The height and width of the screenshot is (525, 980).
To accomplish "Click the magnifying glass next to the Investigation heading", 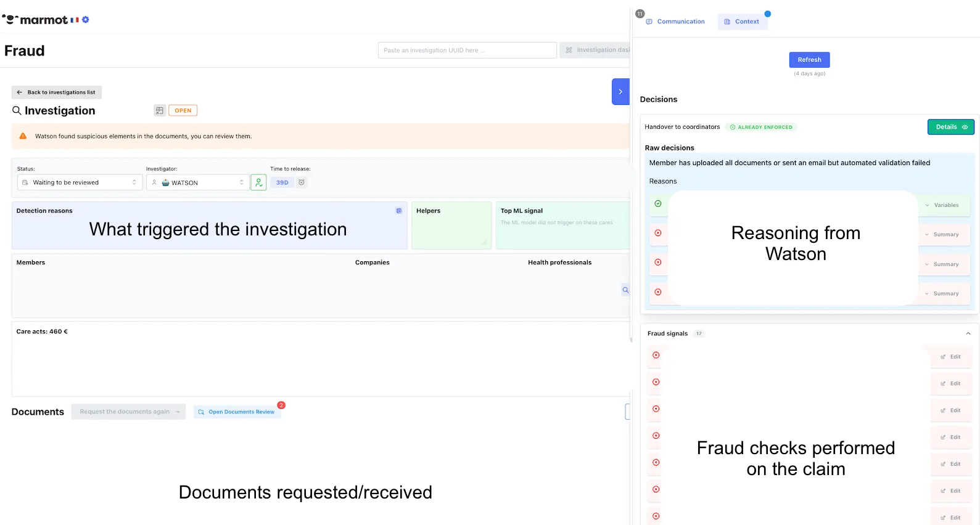I will (x=17, y=110).
